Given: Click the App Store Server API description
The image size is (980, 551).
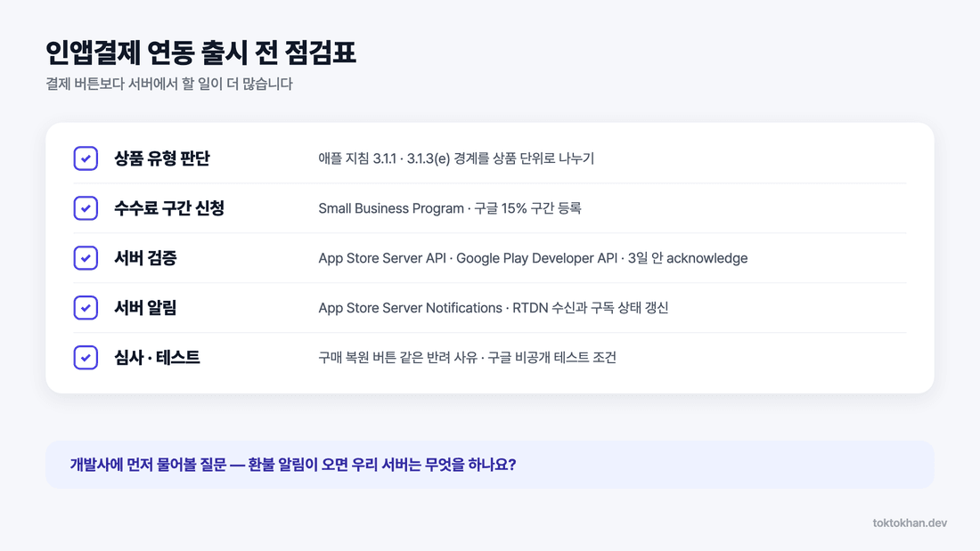Looking at the screenshot, I should coord(533,258).
